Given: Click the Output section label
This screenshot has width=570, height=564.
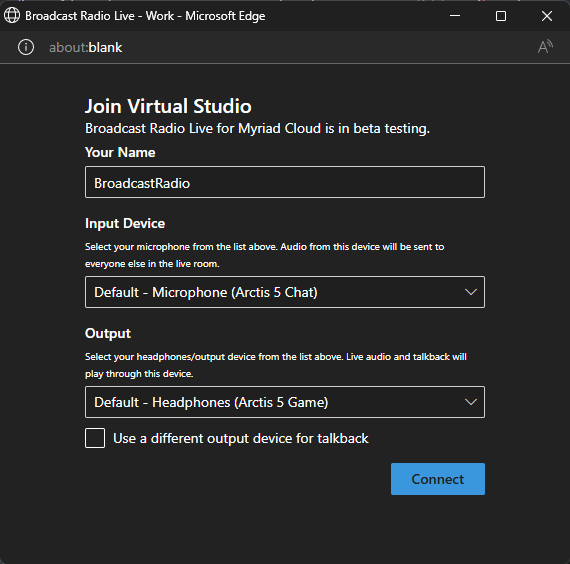Looking at the screenshot, I should pos(108,333).
